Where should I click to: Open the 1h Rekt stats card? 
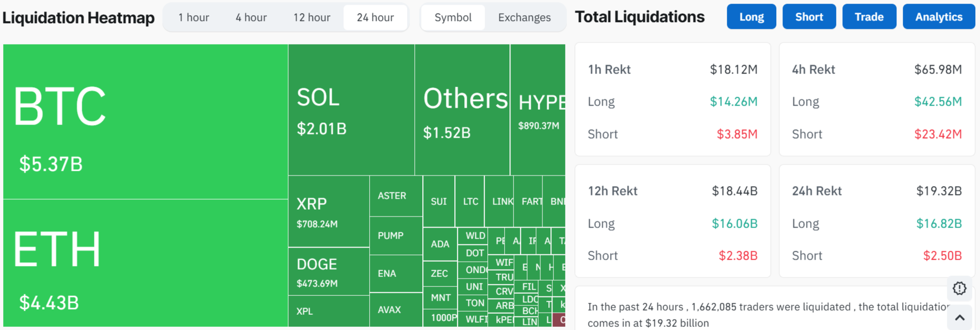672,99
